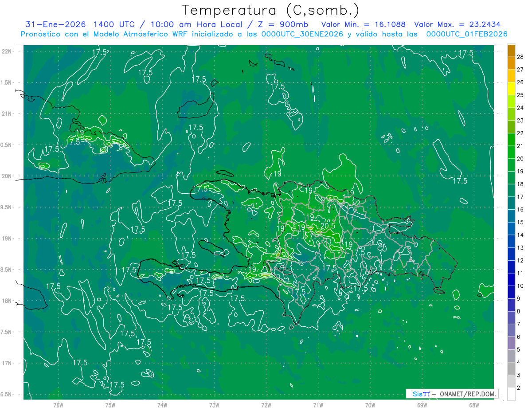Click the "76W" longitude axis label
532x411 pixels.
point(58,405)
